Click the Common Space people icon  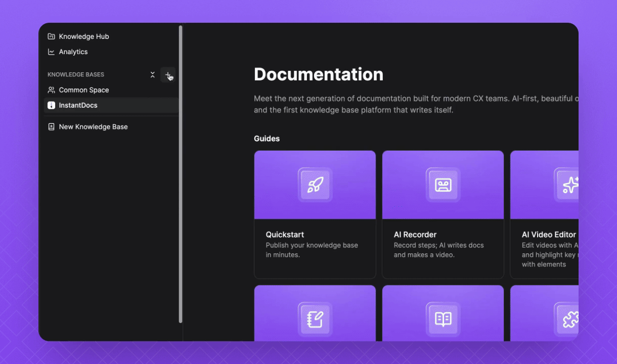[x=51, y=90]
